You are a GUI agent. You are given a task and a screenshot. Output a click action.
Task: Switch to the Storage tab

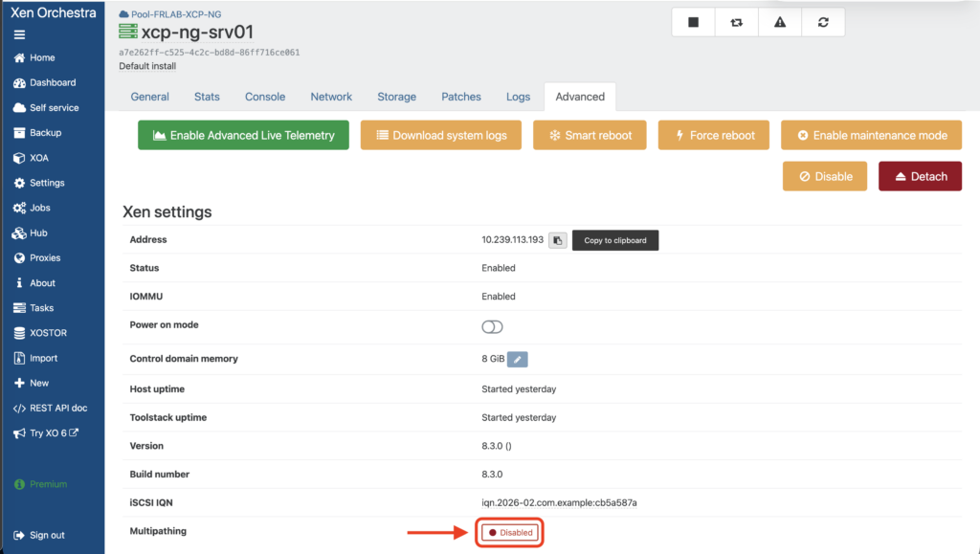(x=396, y=97)
